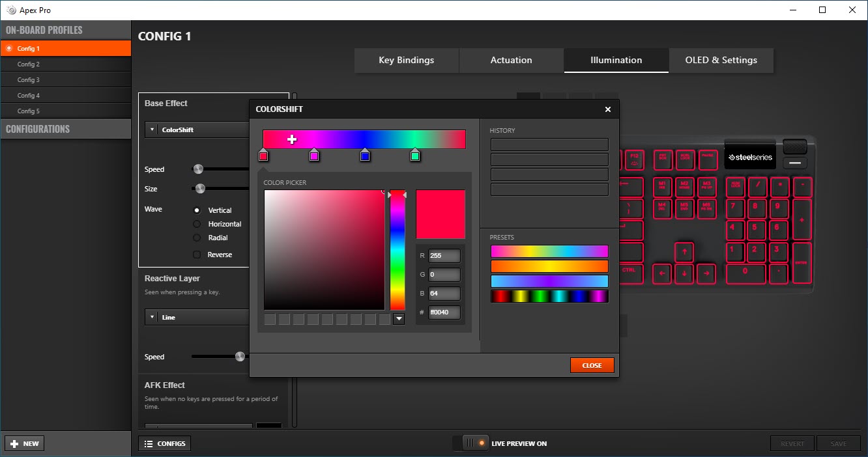Image resolution: width=868 pixels, height=457 pixels.
Task: Select the Config 4 profile
Action: click(66, 95)
